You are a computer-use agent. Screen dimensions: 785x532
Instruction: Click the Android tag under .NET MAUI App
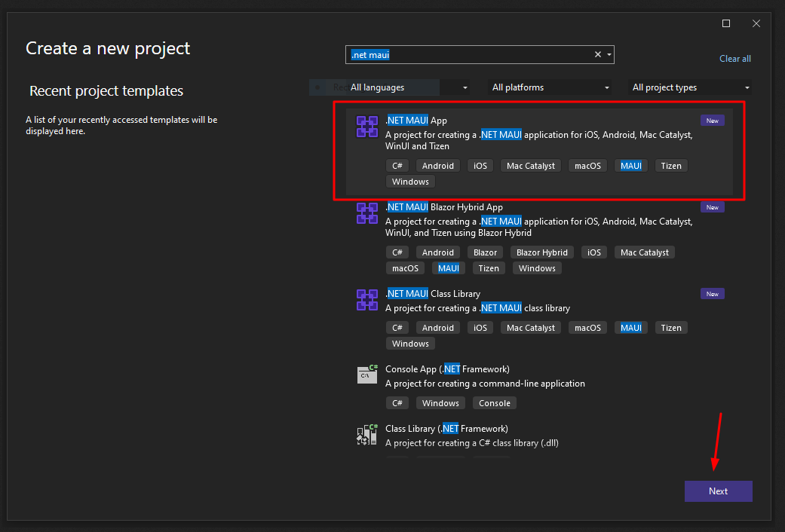click(x=437, y=166)
